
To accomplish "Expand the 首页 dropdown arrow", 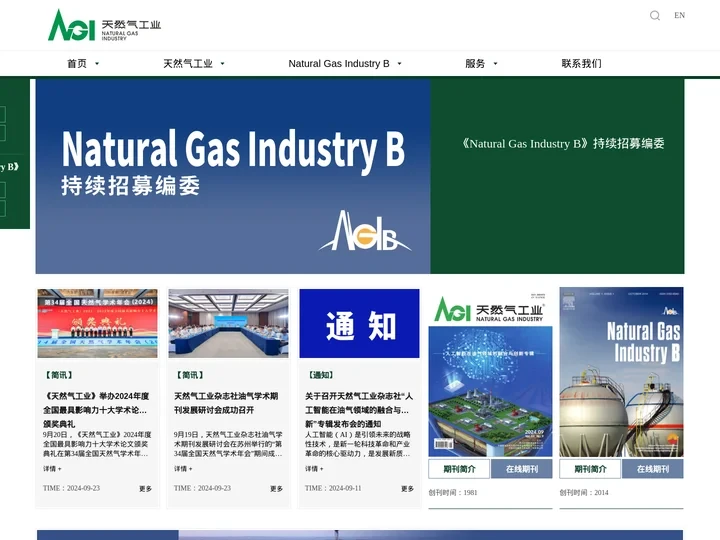I will pos(97,64).
